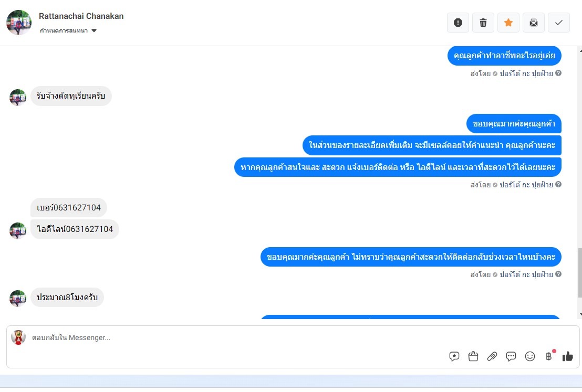Open Rattanachai Chanakan's profile picture in header
Image resolution: width=582 pixels, height=392 pixels.
[x=19, y=23]
